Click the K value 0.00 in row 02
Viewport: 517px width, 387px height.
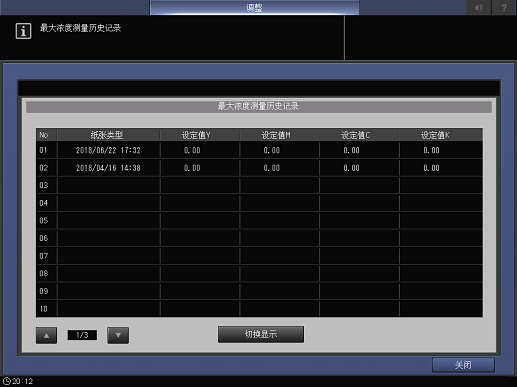pyautogui.click(x=431, y=168)
